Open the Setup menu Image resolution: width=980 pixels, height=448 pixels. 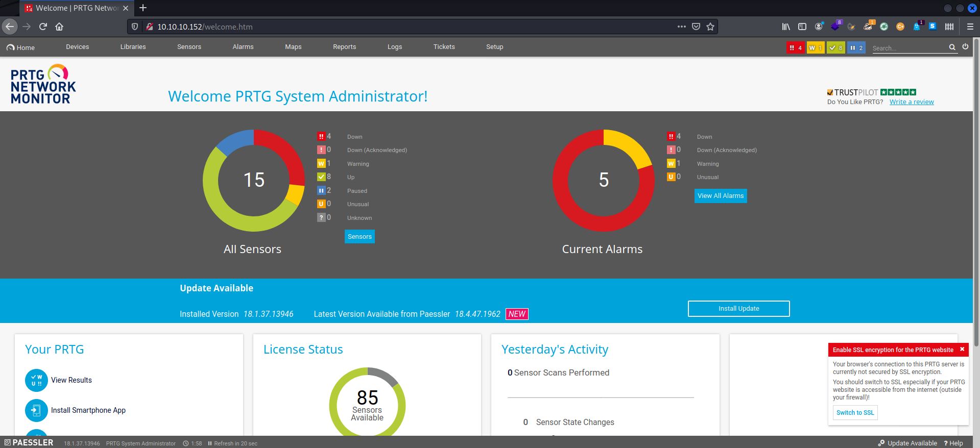[494, 47]
